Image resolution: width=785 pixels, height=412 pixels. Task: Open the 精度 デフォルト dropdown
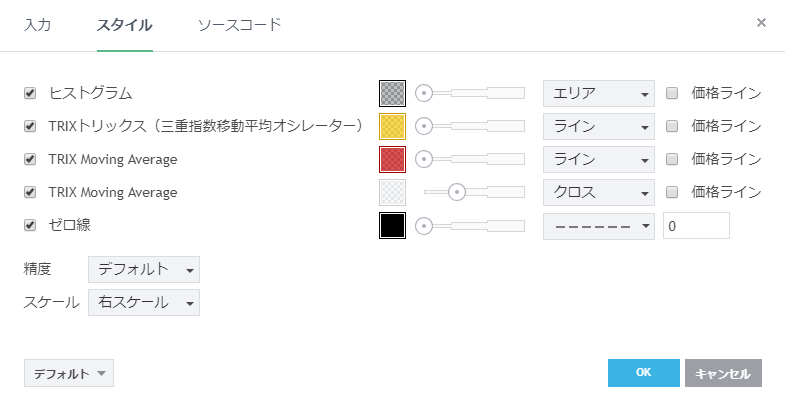(144, 270)
